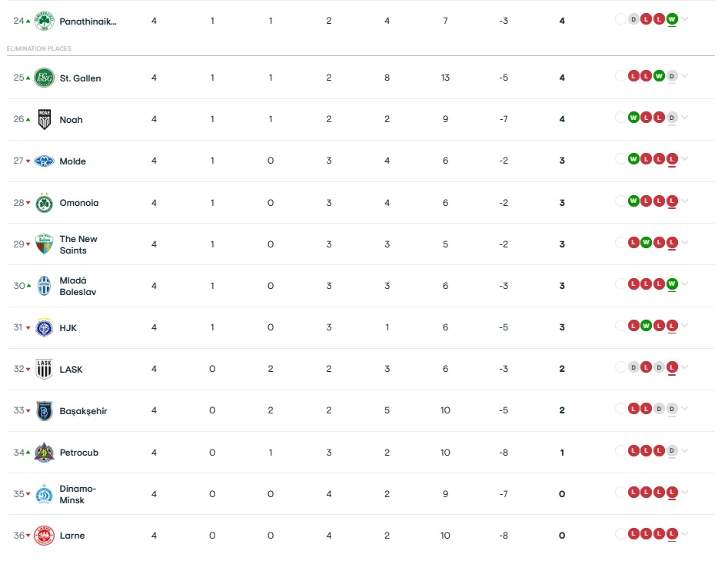This screenshot has height=564, width=728.
Task: Open The New Saints team link
Action: (x=78, y=244)
